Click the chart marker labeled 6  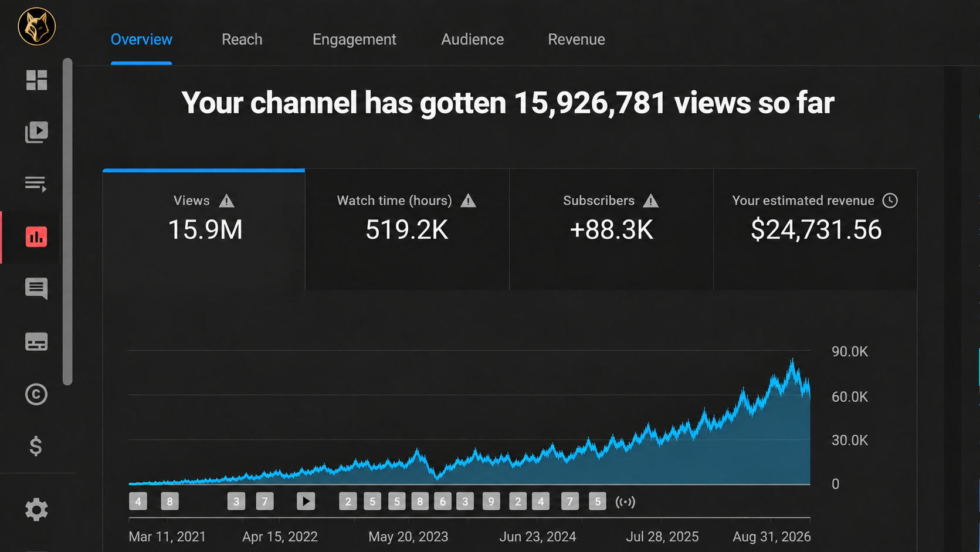click(x=443, y=501)
